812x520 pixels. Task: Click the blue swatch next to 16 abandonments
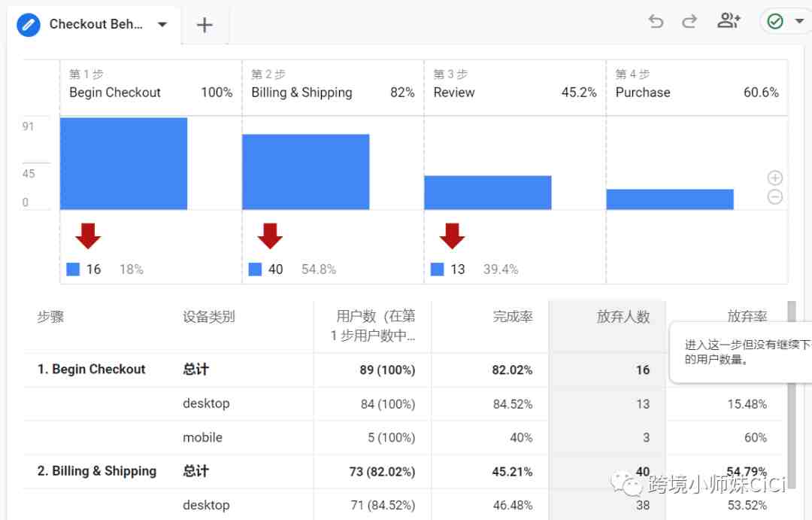pos(73,269)
